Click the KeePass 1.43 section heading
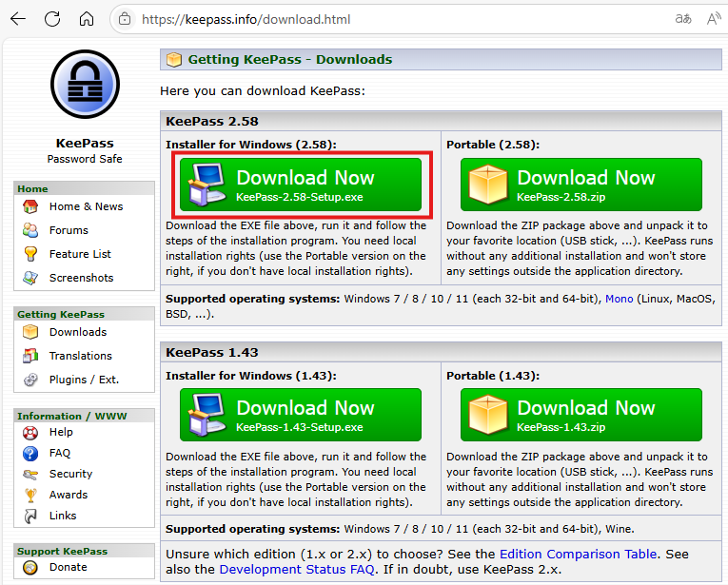The image size is (728, 585). click(x=211, y=352)
